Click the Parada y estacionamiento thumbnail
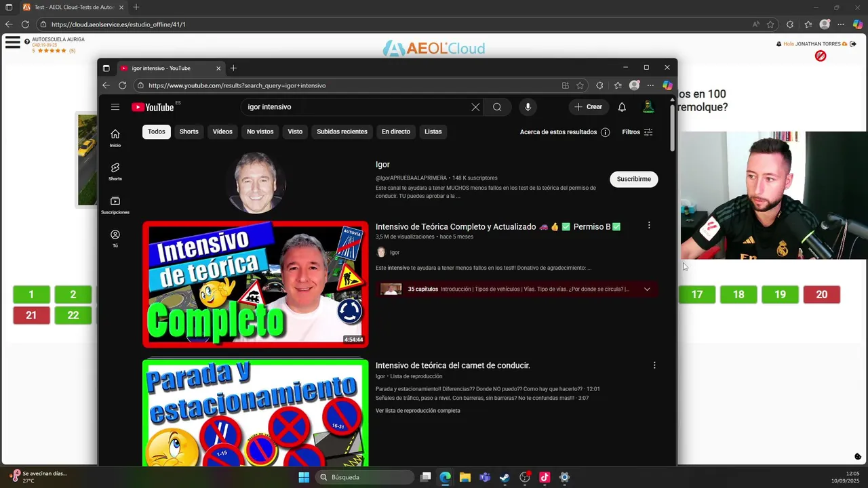Image resolution: width=868 pixels, height=488 pixels. [x=256, y=413]
